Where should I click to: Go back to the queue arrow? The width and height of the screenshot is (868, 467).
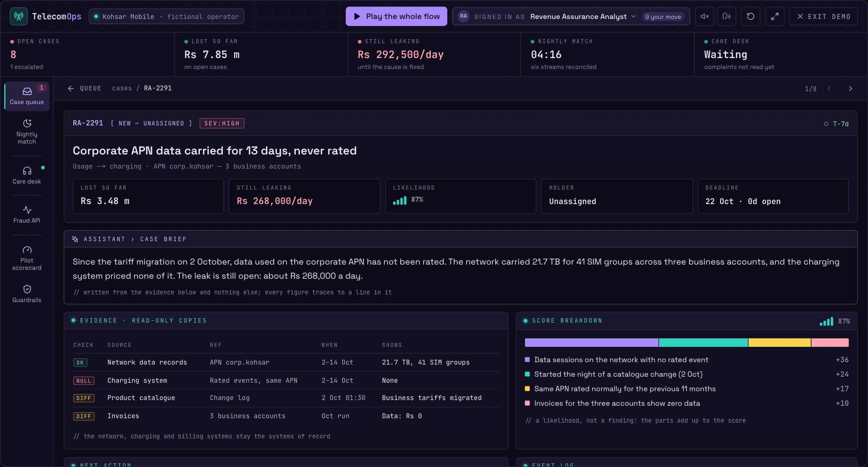71,88
